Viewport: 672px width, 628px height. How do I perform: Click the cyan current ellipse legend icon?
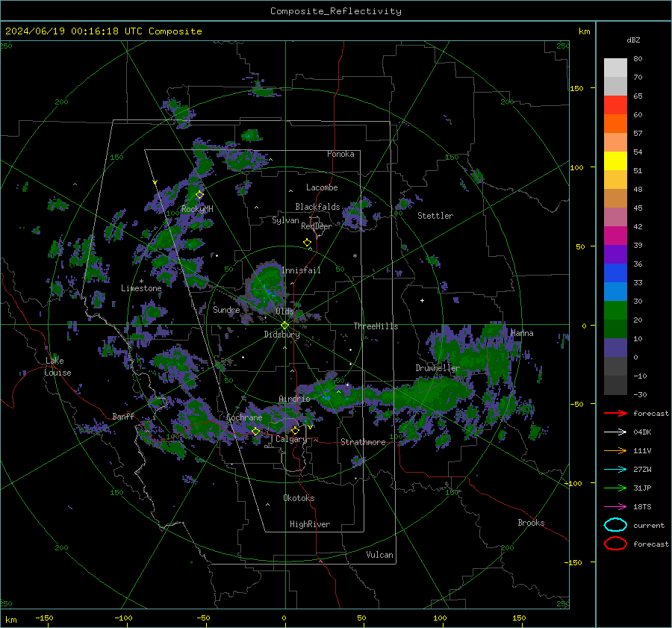coord(615,525)
